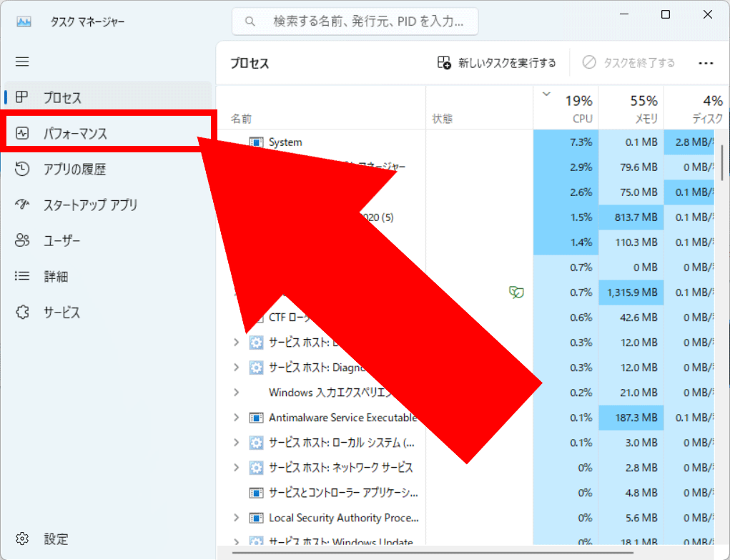Expand the Local Security Authority Process row
This screenshot has width=730, height=560.
[237, 518]
